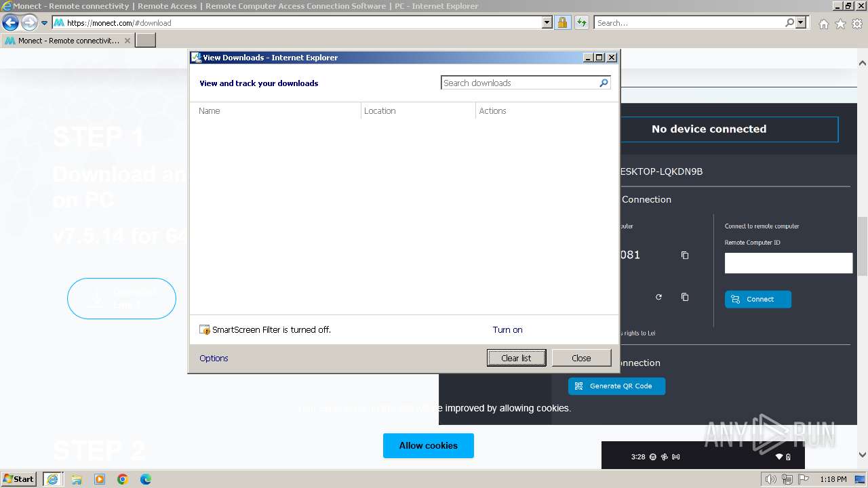Open the search provider dropdown arrow
The image size is (868, 488).
coord(802,22)
